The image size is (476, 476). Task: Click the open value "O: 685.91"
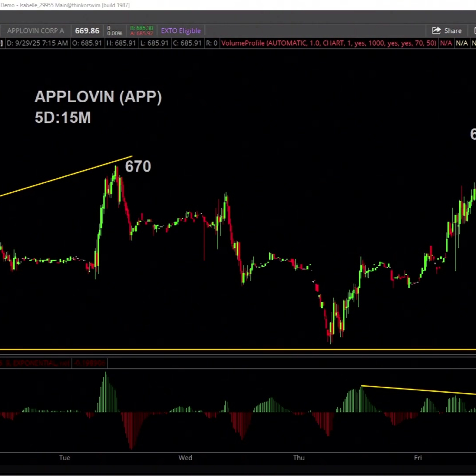(x=87, y=43)
